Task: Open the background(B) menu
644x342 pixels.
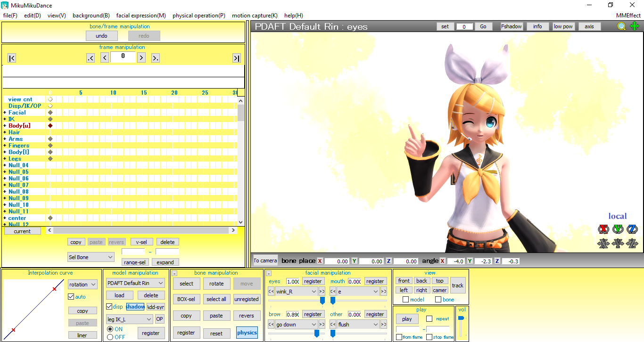Action: pyautogui.click(x=91, y=15)
